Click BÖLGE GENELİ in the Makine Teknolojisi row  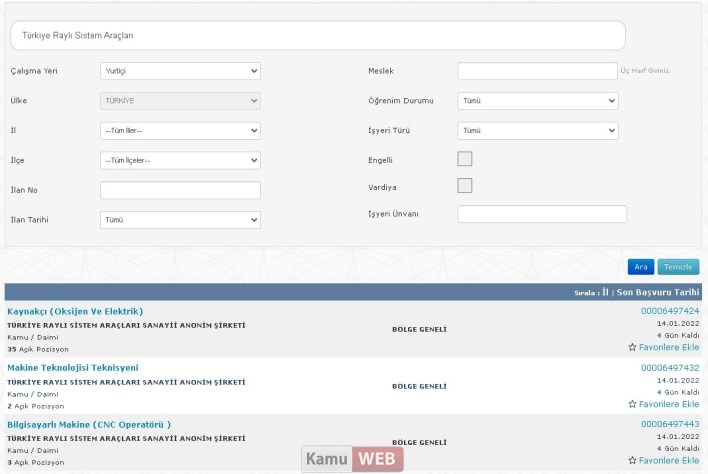pyautogui.click(x=419, y=386)
